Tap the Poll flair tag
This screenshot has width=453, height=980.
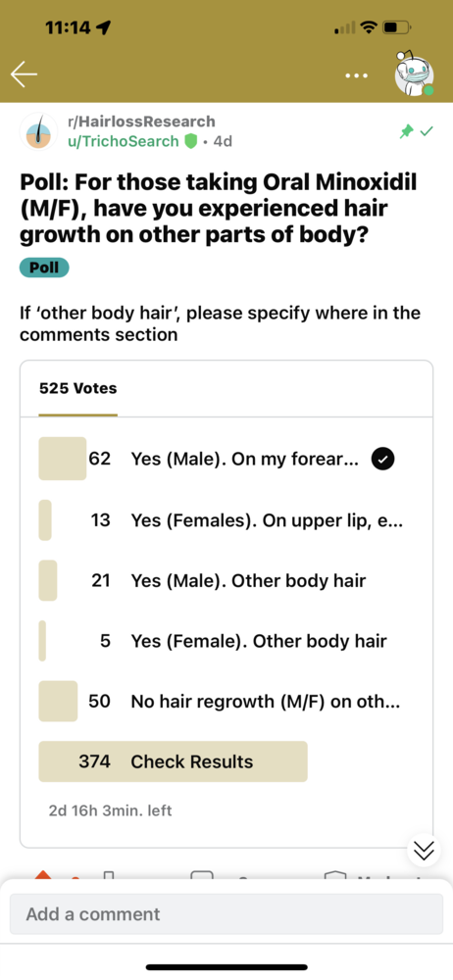[44, 269]
